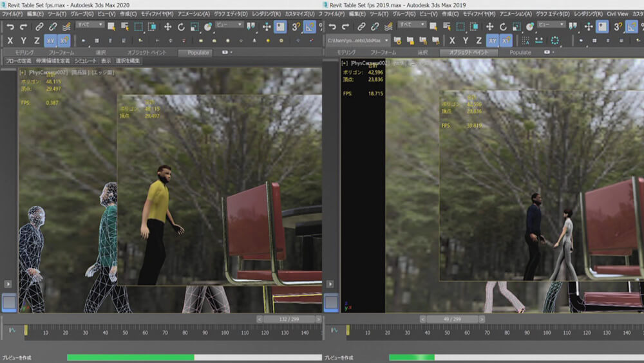Toggle Angle Snap in 3ds Max 2019
This screenshot has width=644, height=363.
tap(632, 27)
